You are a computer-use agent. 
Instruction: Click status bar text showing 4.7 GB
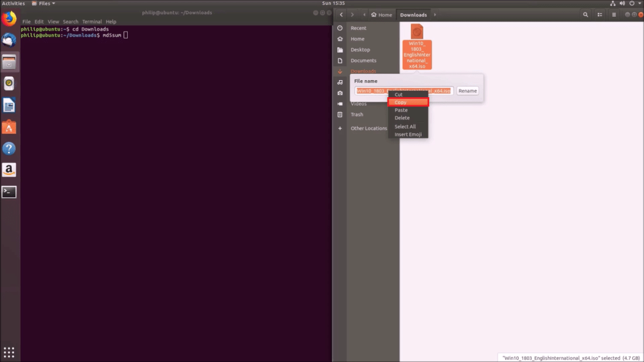coord(571,358)
